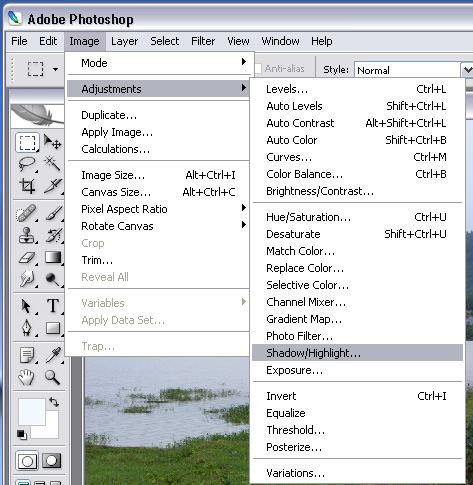Choose Auto Contrast command
The image size is (473, 485).
pyautogui.click(x=357, y=123)
